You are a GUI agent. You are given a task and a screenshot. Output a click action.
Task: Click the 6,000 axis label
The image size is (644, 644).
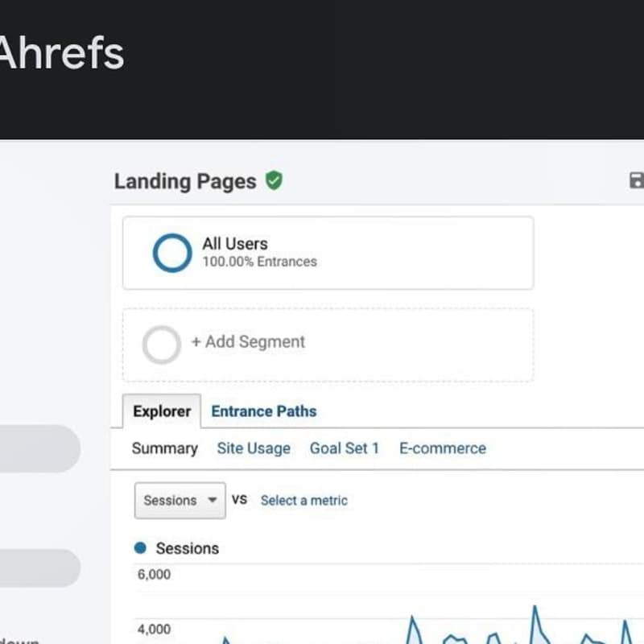[154, 574]
